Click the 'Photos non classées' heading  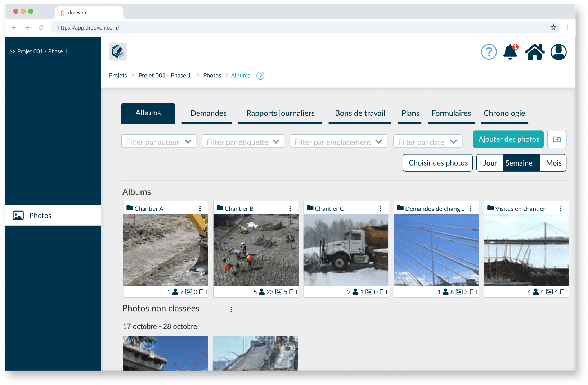(x=161, y=309)
